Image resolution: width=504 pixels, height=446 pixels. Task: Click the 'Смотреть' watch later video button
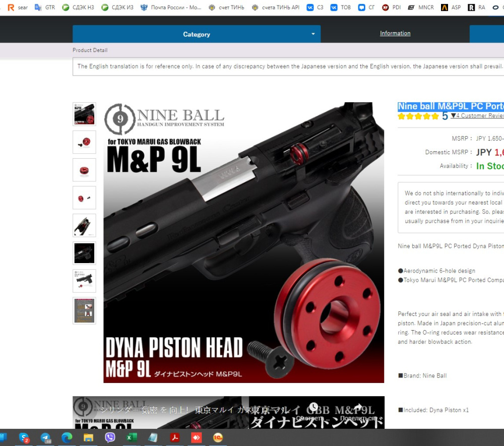coord(313,412)
